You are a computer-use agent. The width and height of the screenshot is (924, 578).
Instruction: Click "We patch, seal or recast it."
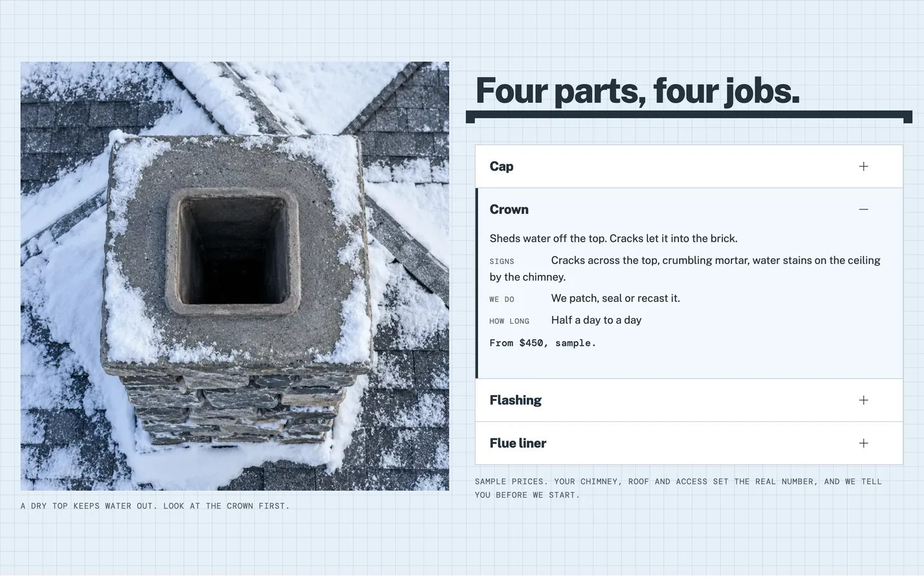pyautogui.click(x=615, y=298)
